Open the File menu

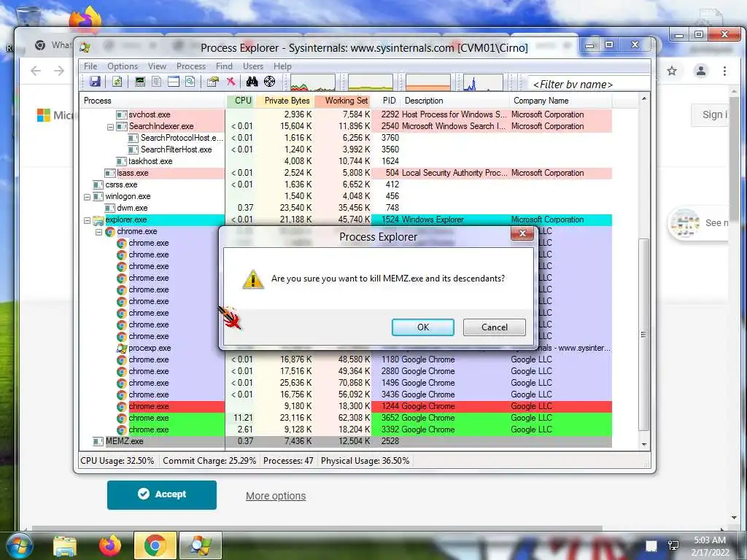click(x=90, y=66)
